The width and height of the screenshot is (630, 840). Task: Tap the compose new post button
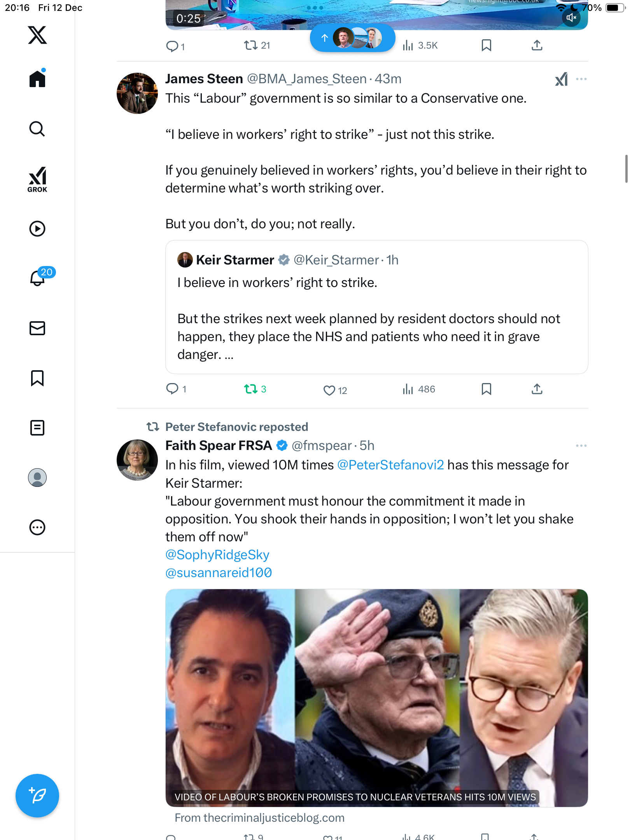tap(37, 796)
